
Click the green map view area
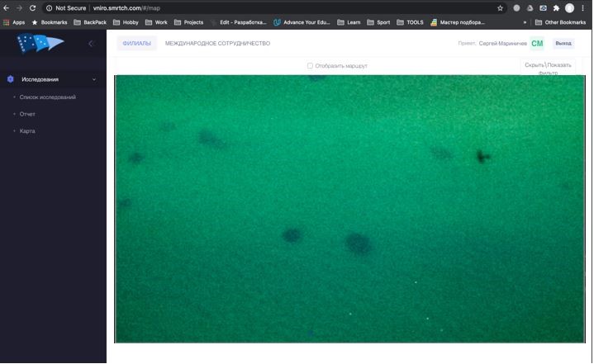[x=349, y=210]
